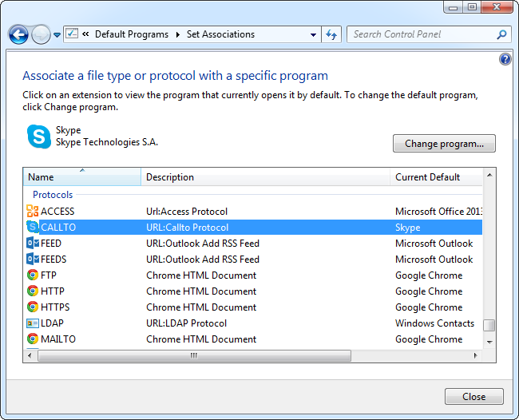Screen dimensions: 519x420
Task: Open help with the question mark icon
Action: click(x=505, y=59)
